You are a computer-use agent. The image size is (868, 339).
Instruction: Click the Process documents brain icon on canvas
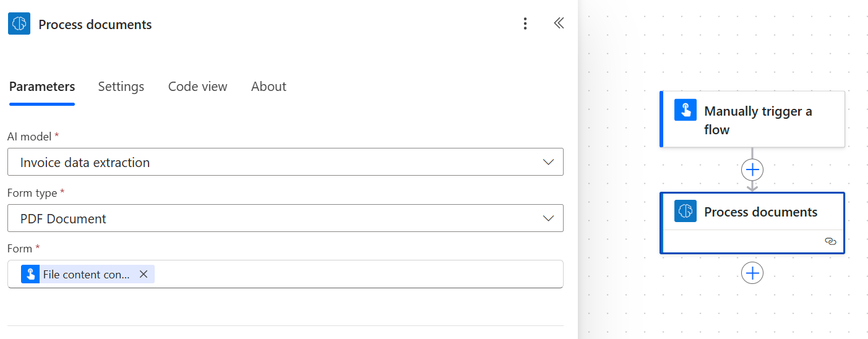point(685,211)
